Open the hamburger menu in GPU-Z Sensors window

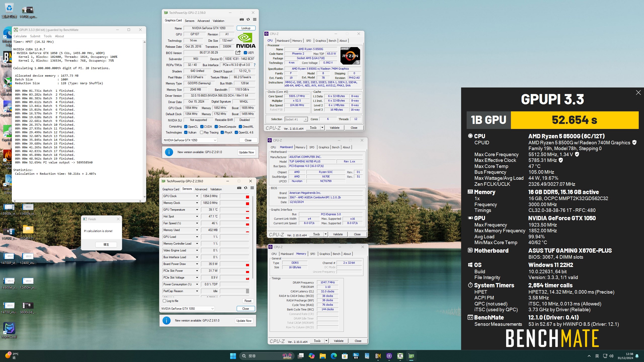click(252, 188)
